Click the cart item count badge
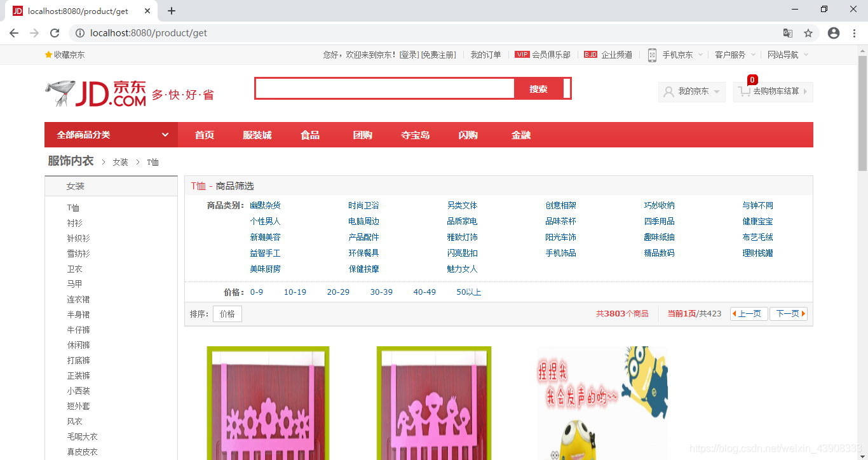Screen dimensions: 868x460 pyautogui.click(x=752, y=80)
